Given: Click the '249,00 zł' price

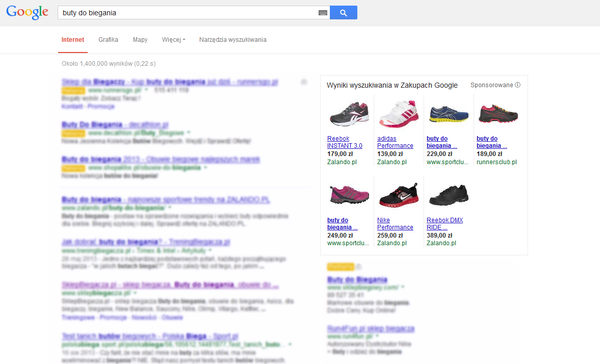Looking at the screenshot, I should 340,236.
